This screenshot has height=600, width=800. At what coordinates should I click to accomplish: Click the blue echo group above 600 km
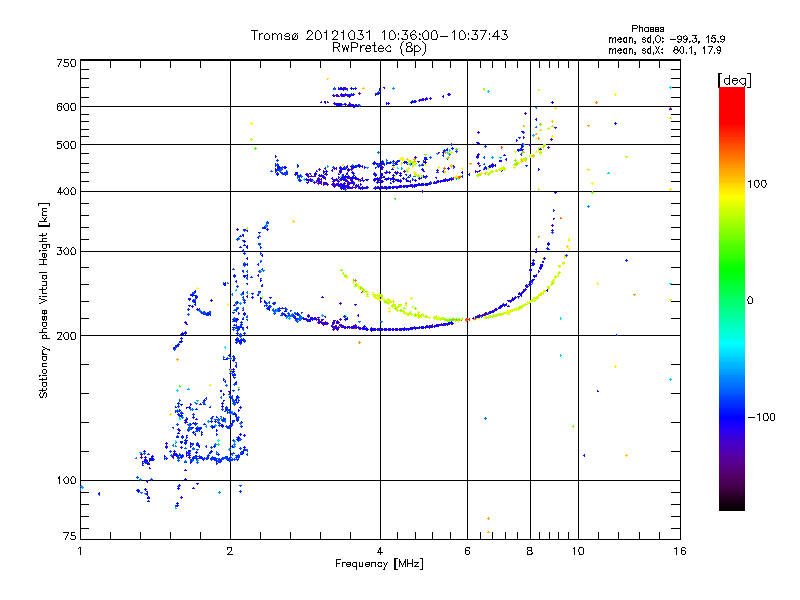click(x=345, y=96)
